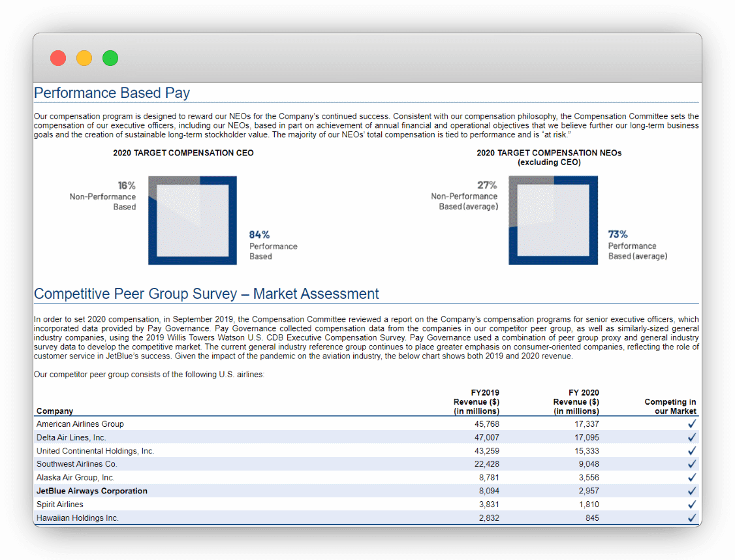Click the 3,831 FY2019 revenue value
735x560 pixels.
pos(489,505)
